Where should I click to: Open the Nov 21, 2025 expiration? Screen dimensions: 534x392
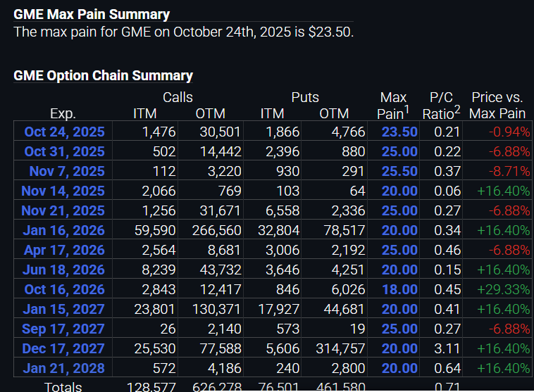63,210
